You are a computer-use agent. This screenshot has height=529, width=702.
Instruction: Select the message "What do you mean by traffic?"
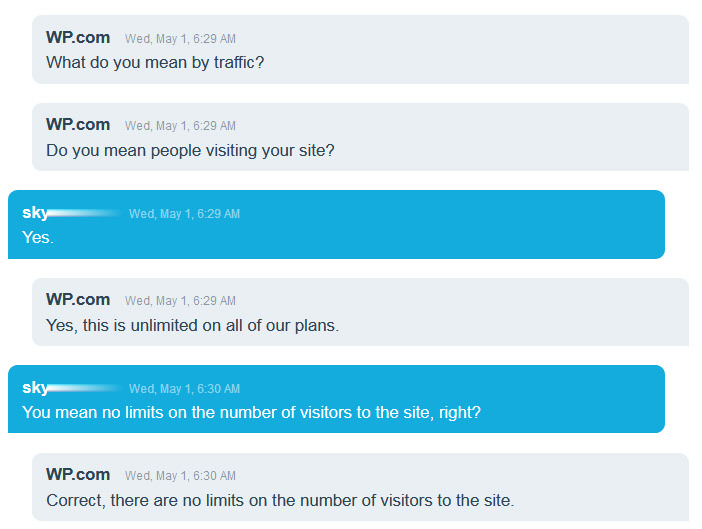tap(154, 62)
